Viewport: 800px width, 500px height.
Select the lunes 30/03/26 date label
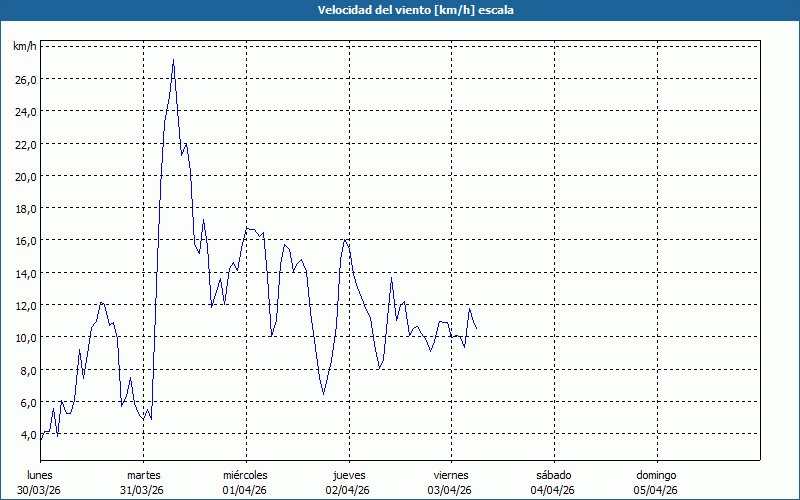tap(39, 483)
